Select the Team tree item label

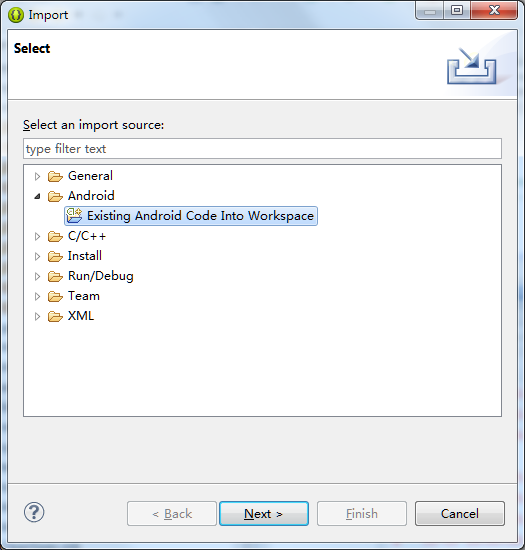pos(84,296)
